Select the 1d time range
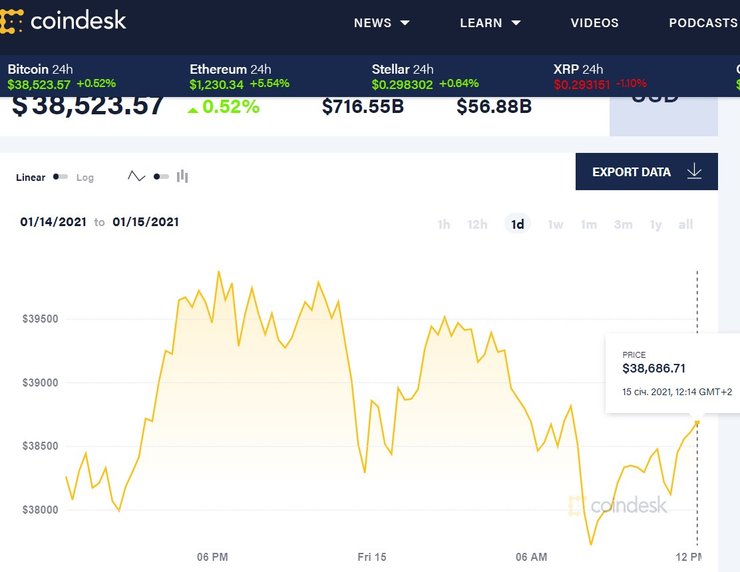This screenshot has width=740, height=572. [x=517, y=225]
